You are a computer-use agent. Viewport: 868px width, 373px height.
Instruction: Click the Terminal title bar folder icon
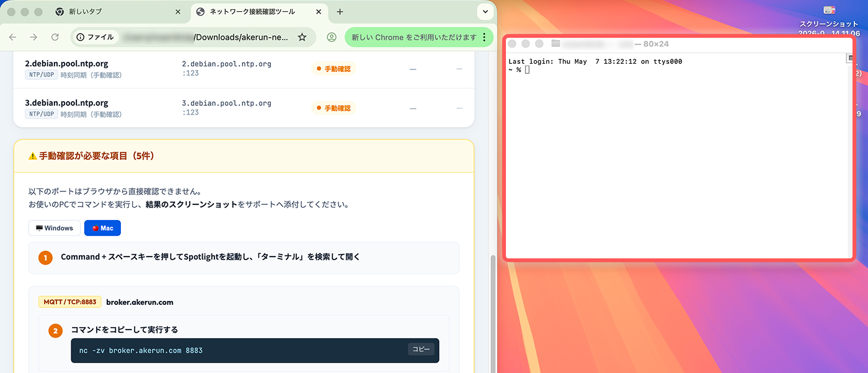point(556,43)
